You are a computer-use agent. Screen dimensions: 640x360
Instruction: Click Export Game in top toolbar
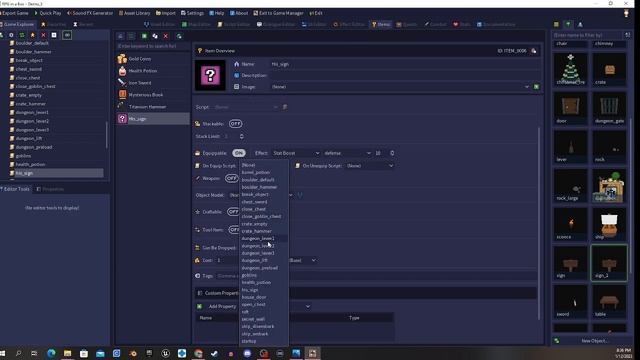pyautogui.click(x=14, y=13)
